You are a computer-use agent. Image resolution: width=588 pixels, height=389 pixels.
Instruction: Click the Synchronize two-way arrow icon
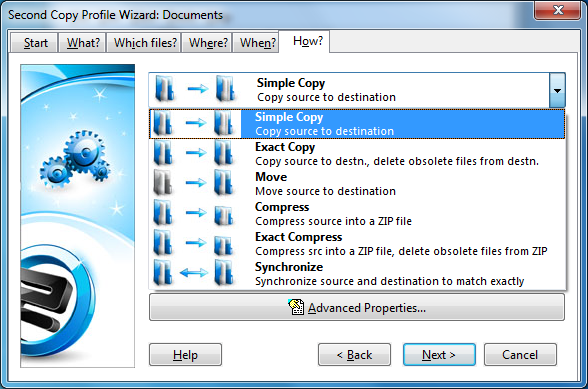coord(194,273)
